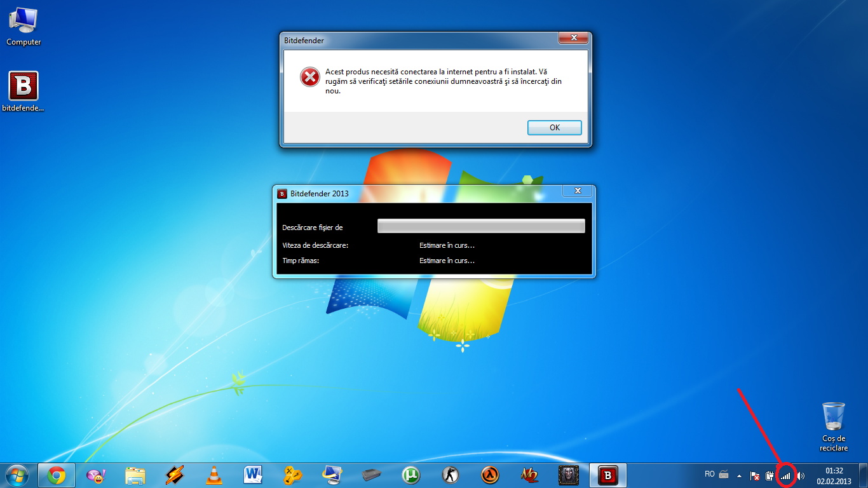Select the Coș de reciclare recycle bin

(833, 426)
